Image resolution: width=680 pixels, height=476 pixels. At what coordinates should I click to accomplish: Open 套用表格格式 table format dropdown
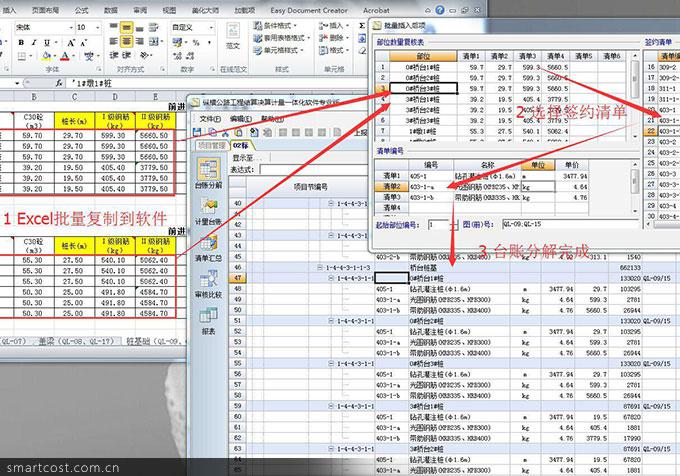tap(281, 38)
